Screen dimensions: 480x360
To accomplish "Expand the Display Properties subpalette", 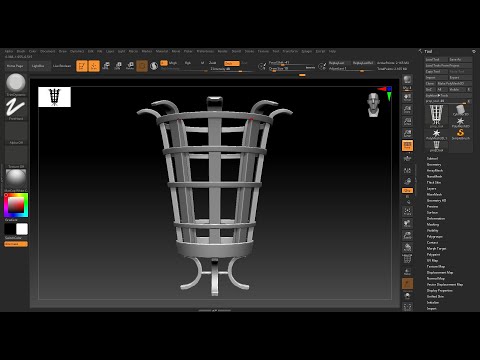I will coord(440,290).
